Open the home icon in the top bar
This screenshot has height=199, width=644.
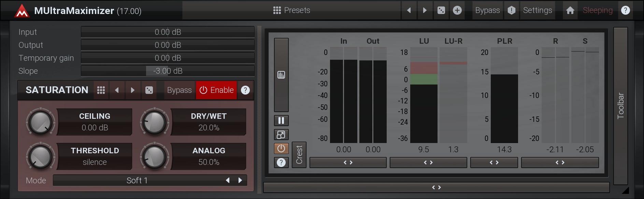click(x=570, y=10)
